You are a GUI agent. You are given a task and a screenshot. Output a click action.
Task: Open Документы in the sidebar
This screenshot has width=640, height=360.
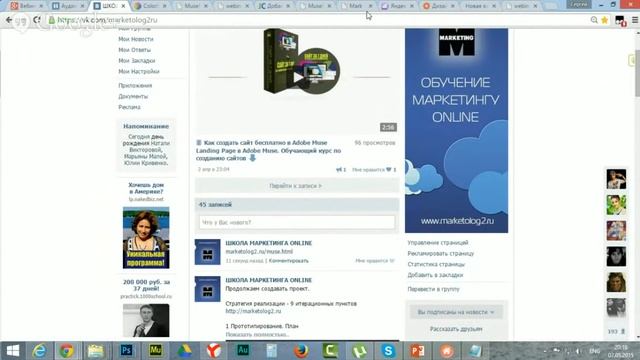tap(133, 96)
